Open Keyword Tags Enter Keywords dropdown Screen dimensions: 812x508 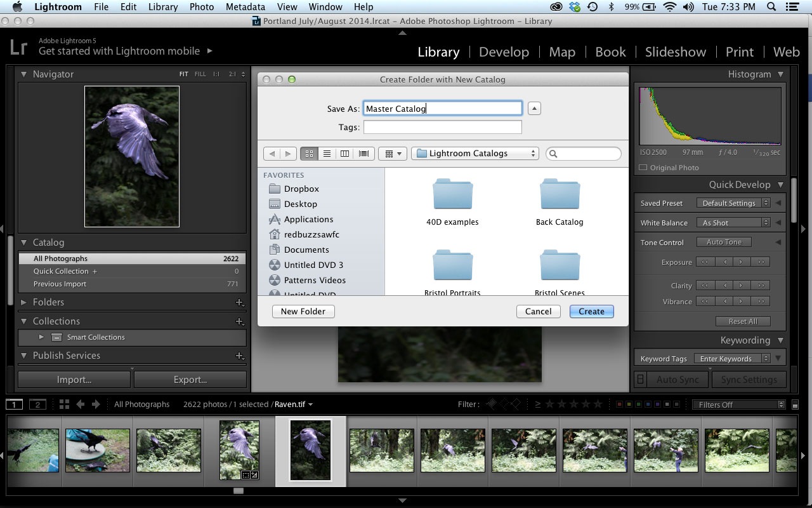(732, 359)
